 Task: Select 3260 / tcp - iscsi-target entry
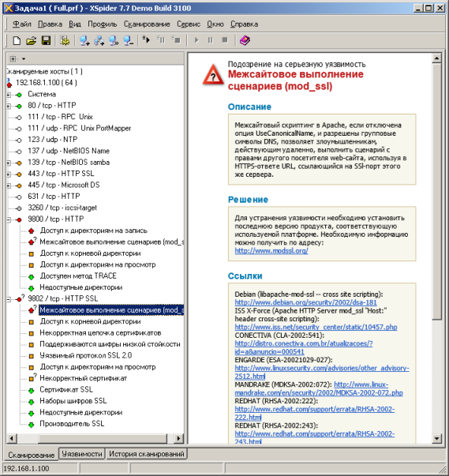tap(62, 208)
